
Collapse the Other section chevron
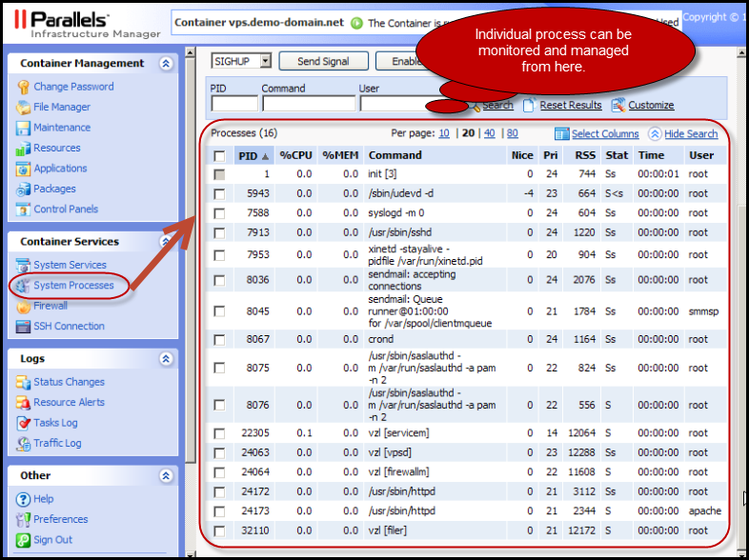pyautogui.click(x=166, y=475)
